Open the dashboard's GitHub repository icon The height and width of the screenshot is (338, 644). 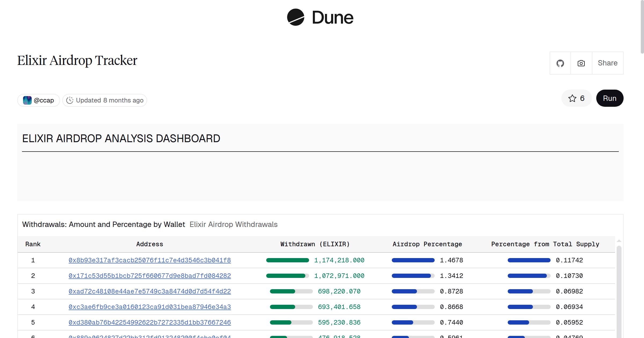560,63
